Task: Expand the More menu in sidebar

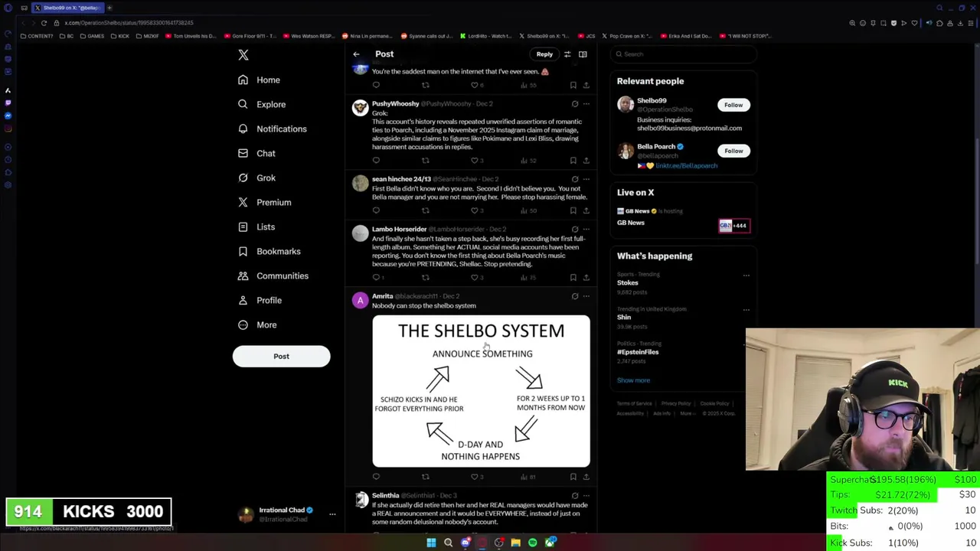Action: tap(257, 324)
